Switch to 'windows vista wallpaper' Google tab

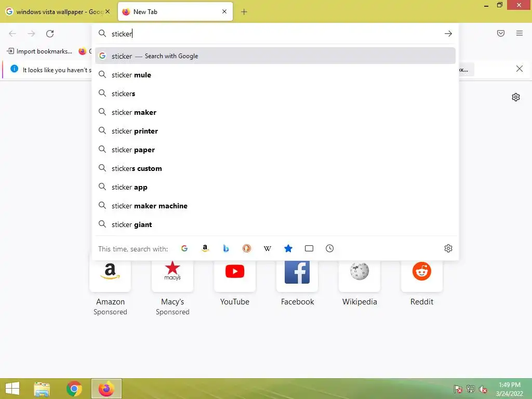pyautogui.click(x=58, y=12)
